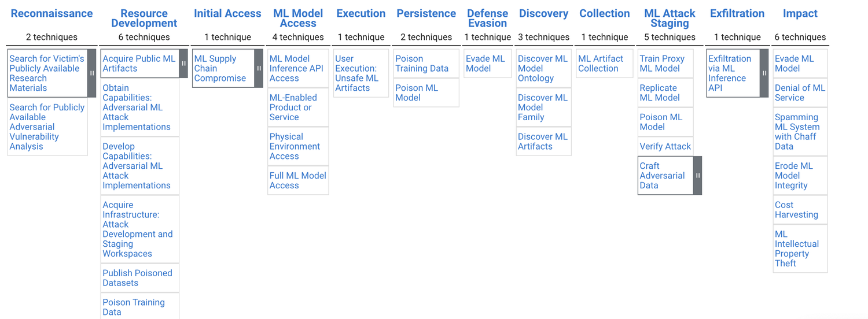This screenshot has height=319, width=868.
Task: Expand sub-techniques handle on ML Supply Chain Compromise
Action: coord(259,68)
